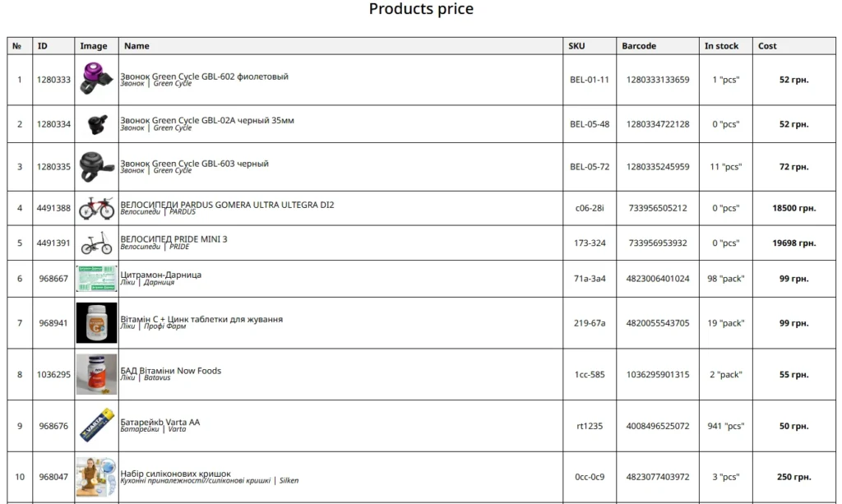Select the Varta AA battery image

click(97, 425)
